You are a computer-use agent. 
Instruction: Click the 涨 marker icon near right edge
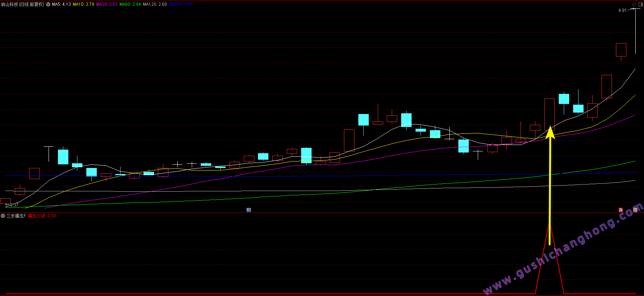click(621, 210)
